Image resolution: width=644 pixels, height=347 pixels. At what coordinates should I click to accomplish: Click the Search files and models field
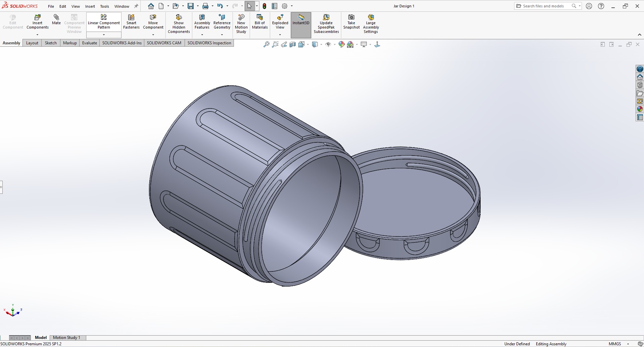point(544,6)
